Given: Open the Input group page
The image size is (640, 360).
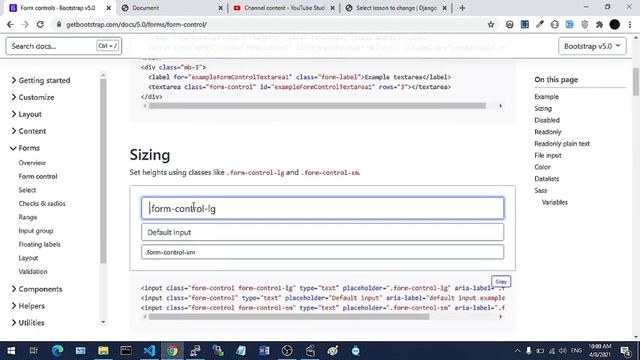Looking at the screenshot, I should click(x=36, y=231).
